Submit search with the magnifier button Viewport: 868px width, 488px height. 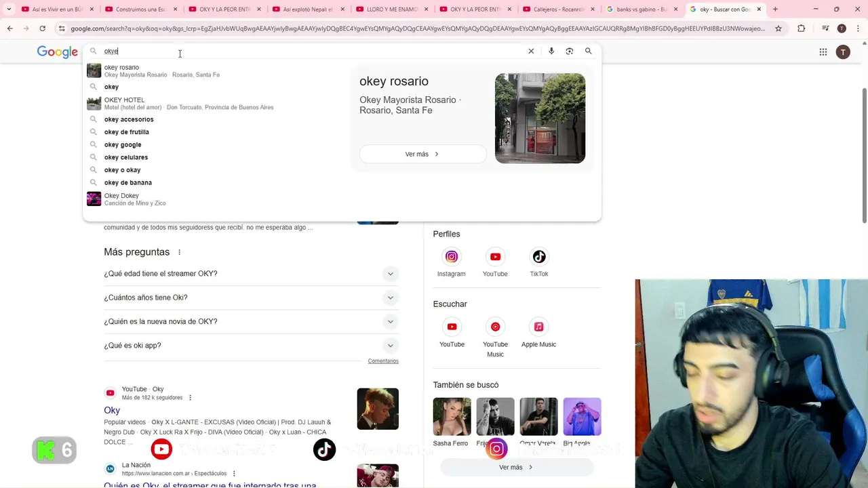click(x=589, y=51)
